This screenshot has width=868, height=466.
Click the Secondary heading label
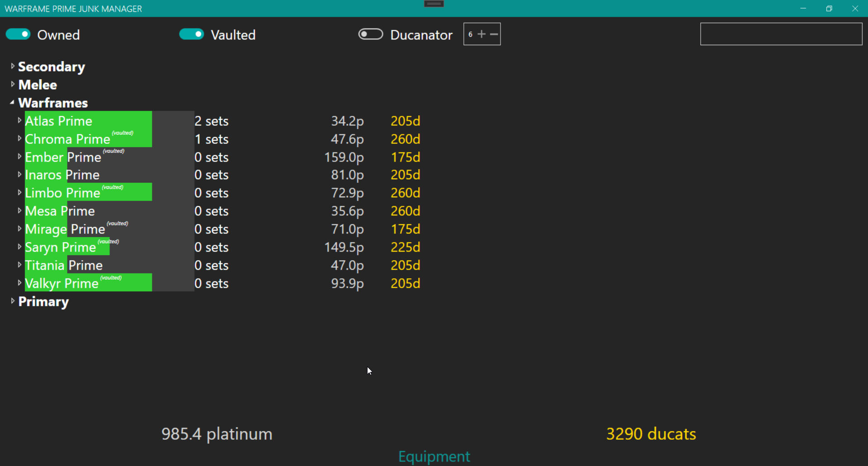[x=52, y=67]
